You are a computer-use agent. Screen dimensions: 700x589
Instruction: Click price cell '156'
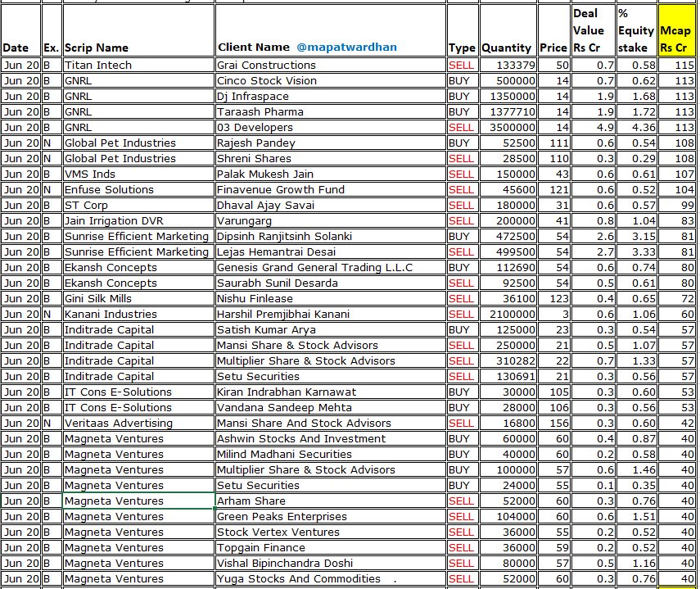(x=554, y=424)
